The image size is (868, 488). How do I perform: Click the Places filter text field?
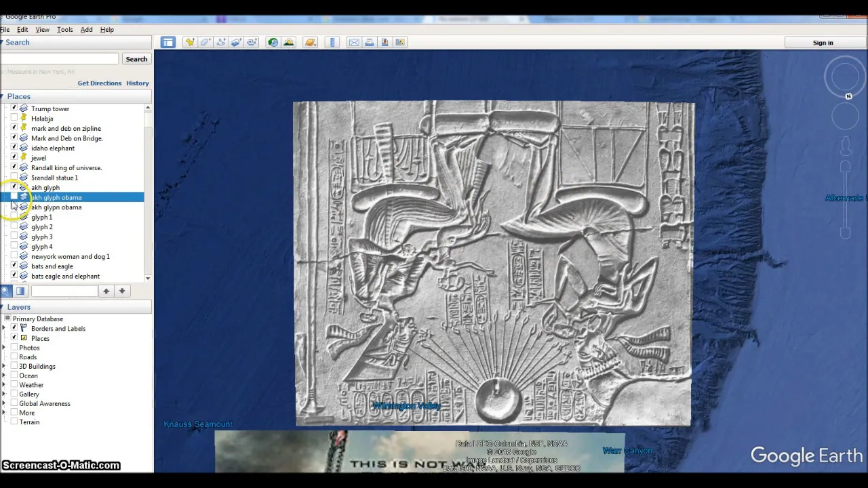click(x=64, y=291)
